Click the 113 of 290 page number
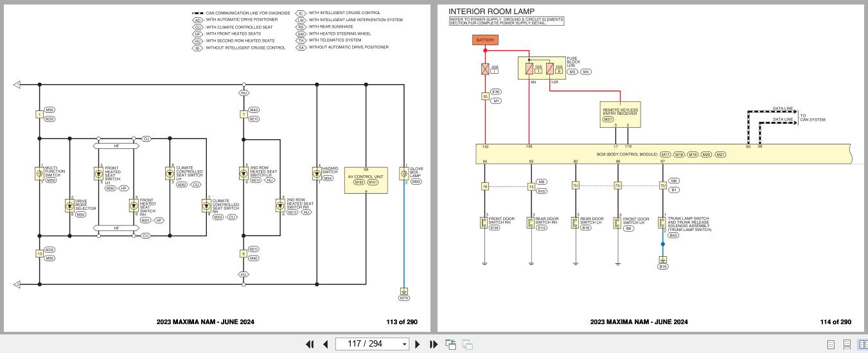Viewport: 868px width, 353px height. click(402, 322)
